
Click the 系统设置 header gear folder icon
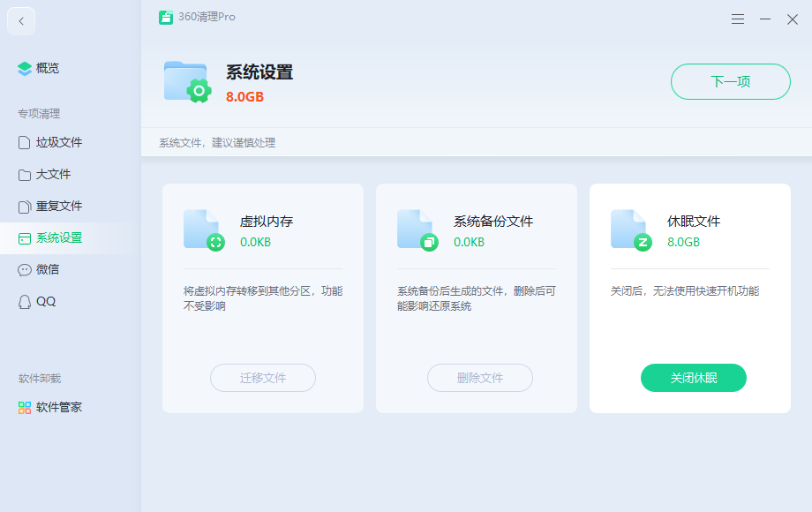tap(185, 82)
